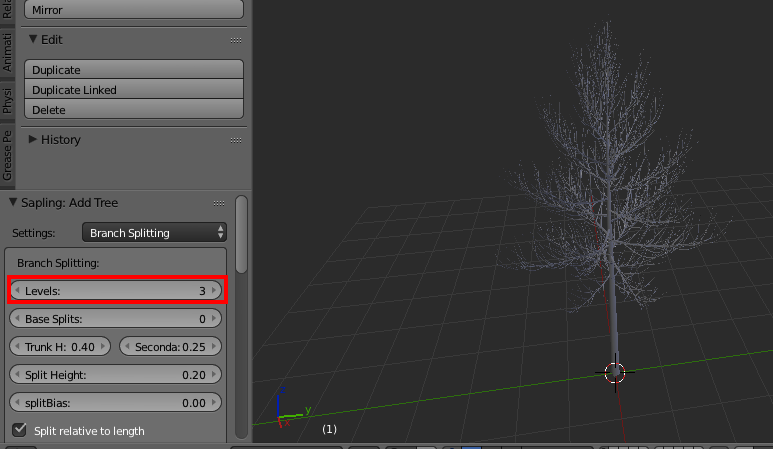Viewport: 773px width, 449px height.
Task: Decrease Levels with the left arrow
Action: pos(17,290)
